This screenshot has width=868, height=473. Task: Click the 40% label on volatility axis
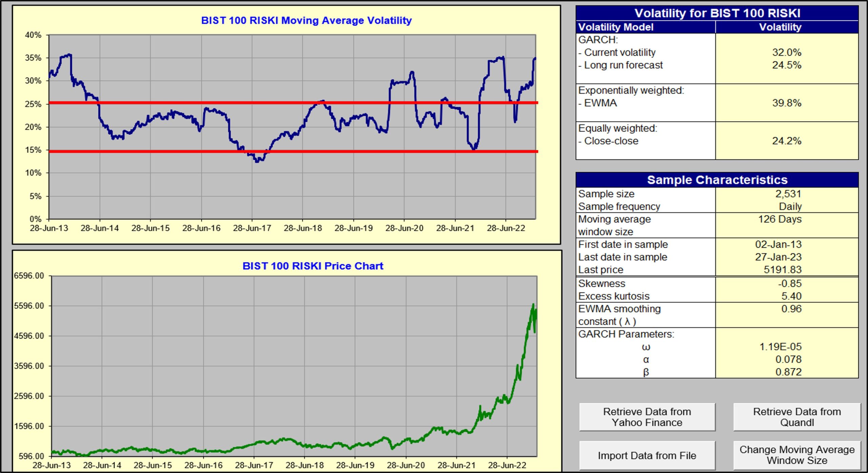(x=33, y=35)
